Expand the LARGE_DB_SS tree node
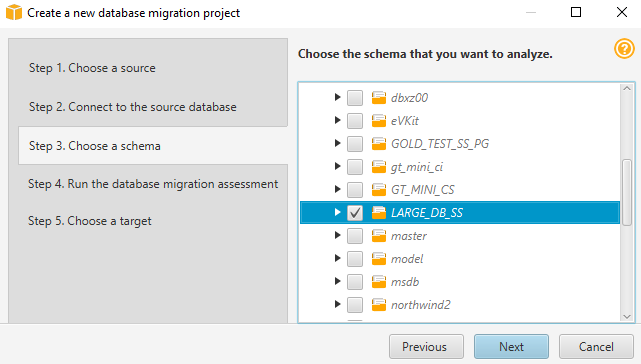This screenshot has height=364, width=641. 337,212
